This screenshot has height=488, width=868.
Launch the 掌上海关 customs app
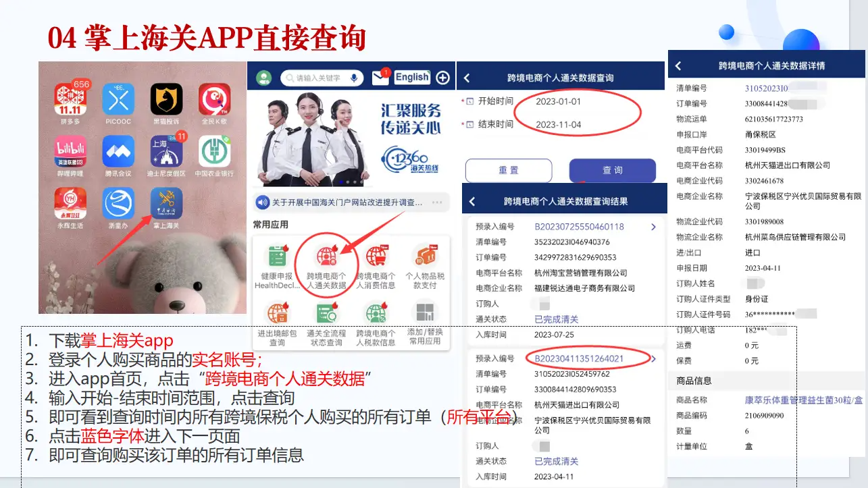point(166,204)
